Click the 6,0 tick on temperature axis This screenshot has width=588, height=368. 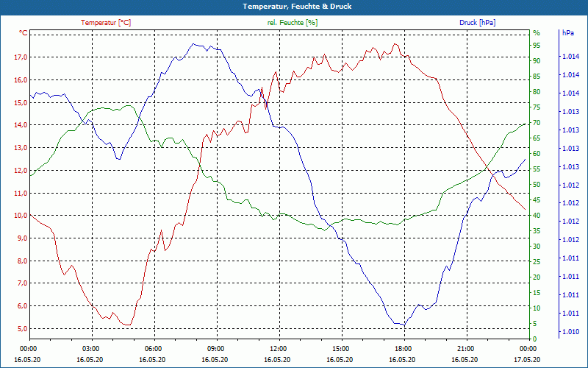22,305
